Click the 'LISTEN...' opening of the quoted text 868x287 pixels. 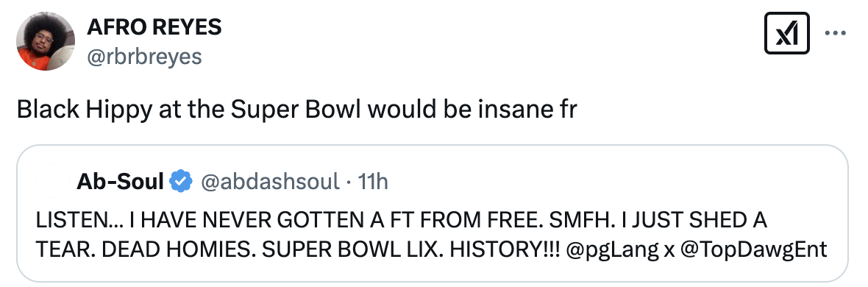pyautogui.click(x=79, y=220)
